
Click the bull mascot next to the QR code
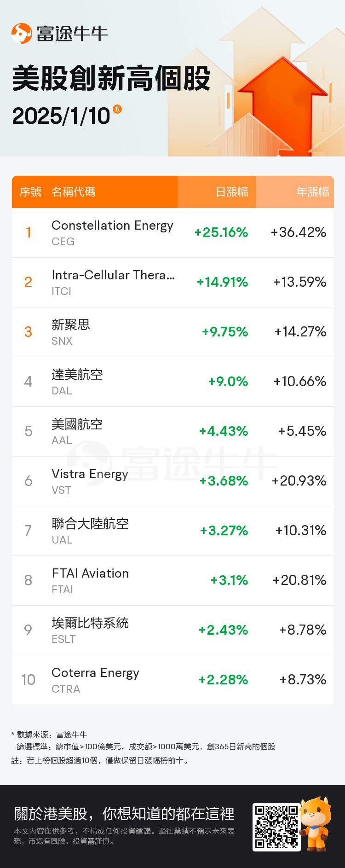tap(316, 824)
